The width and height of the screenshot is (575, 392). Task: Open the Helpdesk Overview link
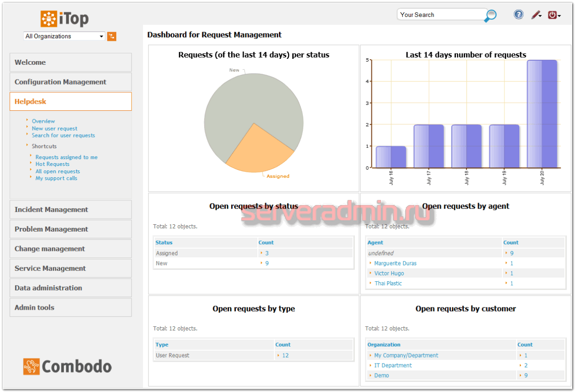click(x=43, y=121)
